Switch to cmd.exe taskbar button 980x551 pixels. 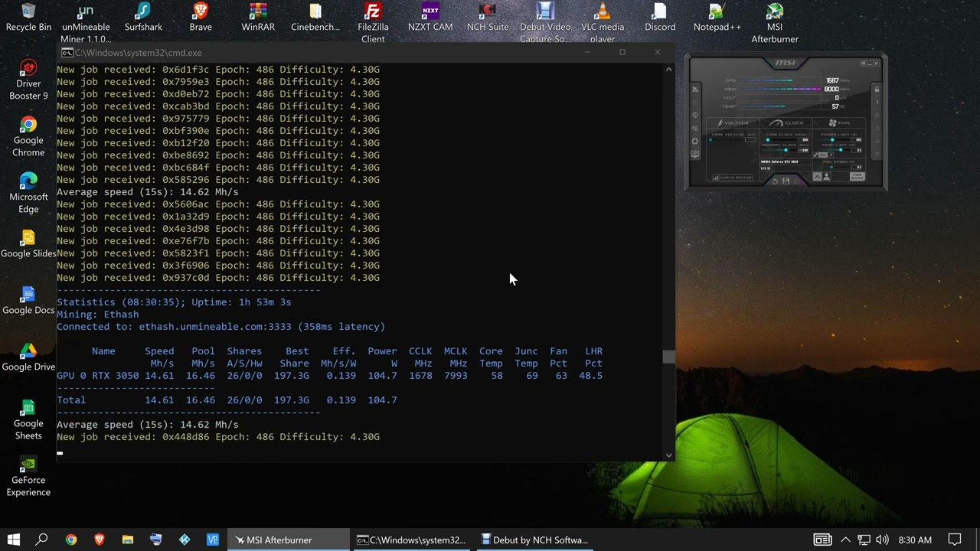tap(411, 540)
